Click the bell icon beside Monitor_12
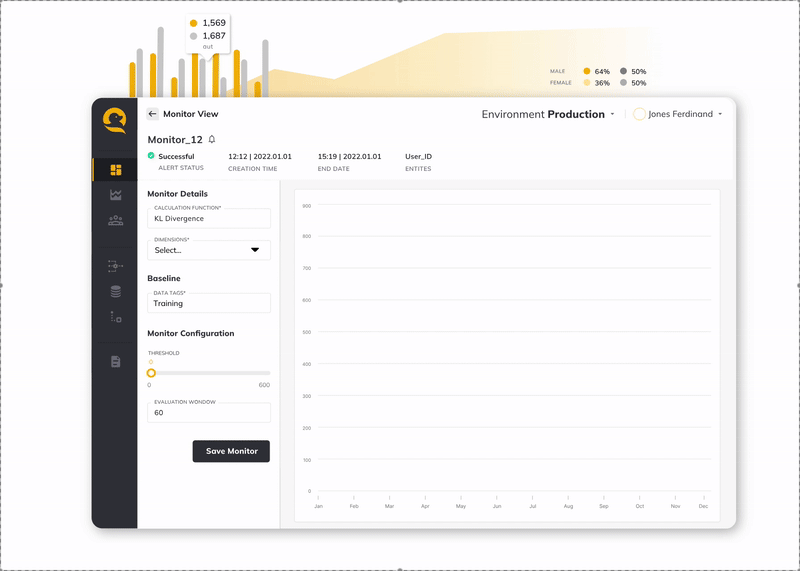Screen dimensions: 800x571 click(x=212, y=139)
